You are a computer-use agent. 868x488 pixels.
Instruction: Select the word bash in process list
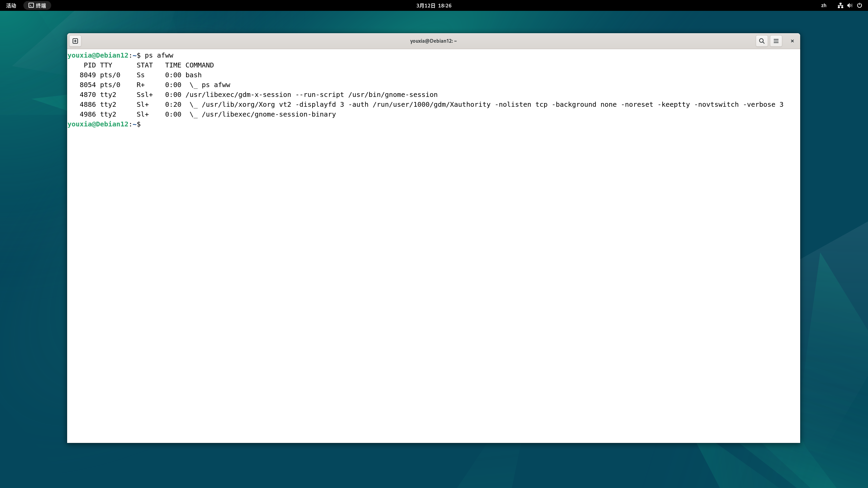193,75
